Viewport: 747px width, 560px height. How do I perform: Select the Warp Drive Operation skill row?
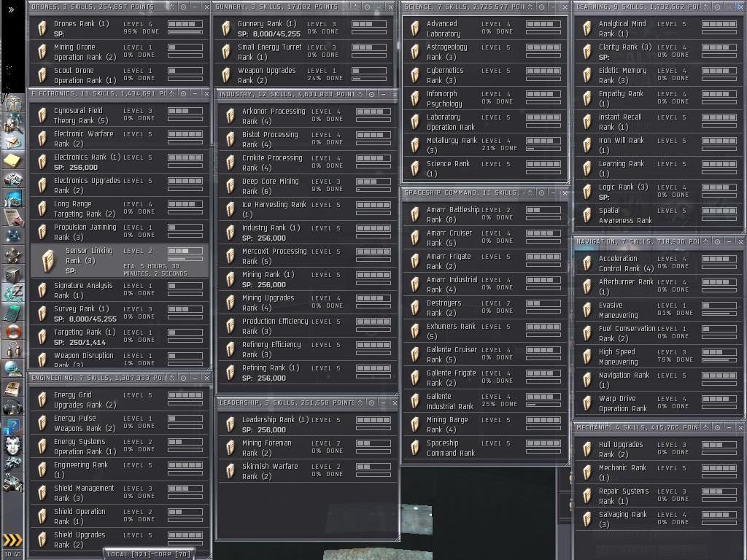(659, 403)
